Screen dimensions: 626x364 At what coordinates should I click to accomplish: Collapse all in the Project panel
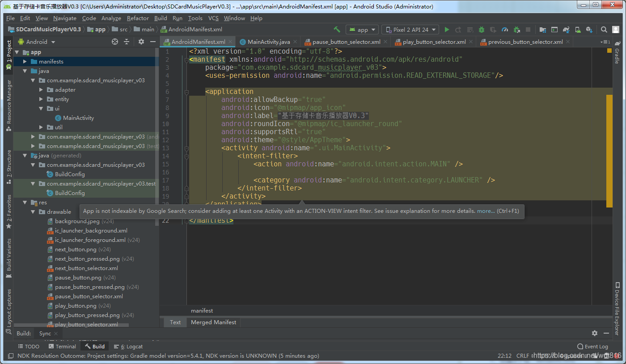click(x=127, y=42)
